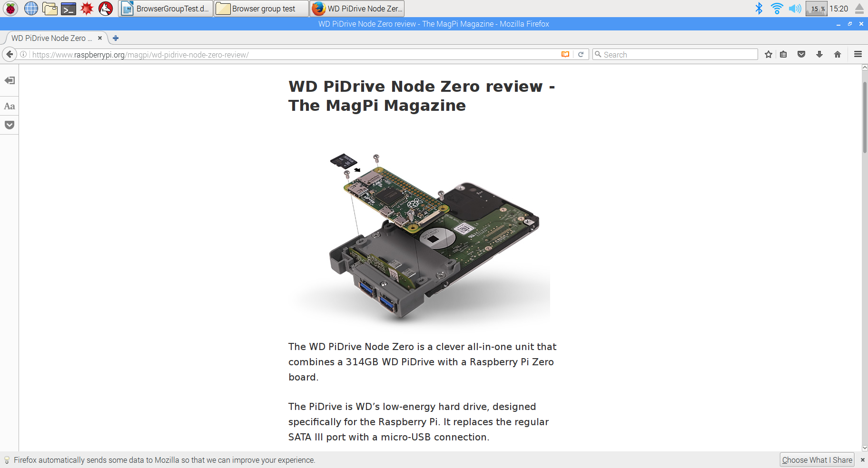Click the eject media tray icon
This screenshot has width=868, height=468.
[x=859, y=9]
